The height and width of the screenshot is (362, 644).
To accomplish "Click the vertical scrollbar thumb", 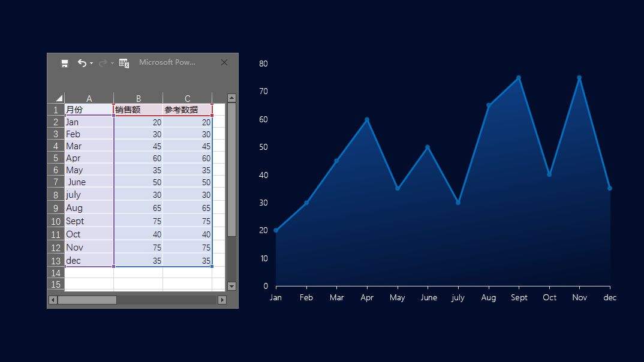I will point(231,170).
